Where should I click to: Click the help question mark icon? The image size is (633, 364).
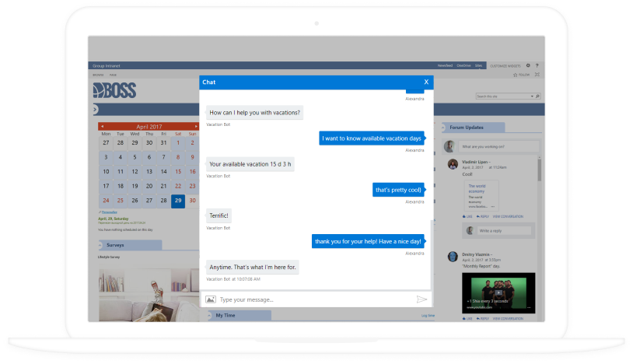[x=538, y=66]
